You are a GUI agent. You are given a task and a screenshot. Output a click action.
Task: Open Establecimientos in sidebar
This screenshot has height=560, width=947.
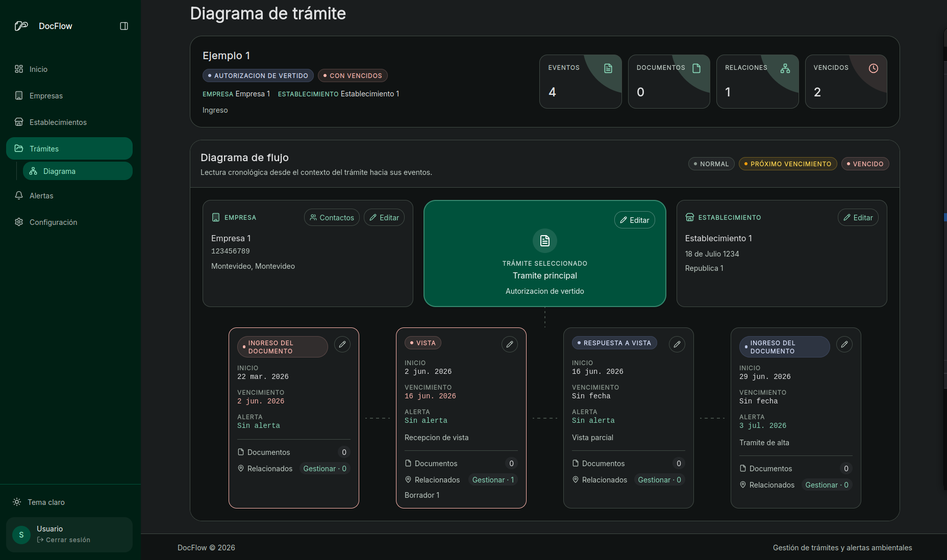click(69, 122)
